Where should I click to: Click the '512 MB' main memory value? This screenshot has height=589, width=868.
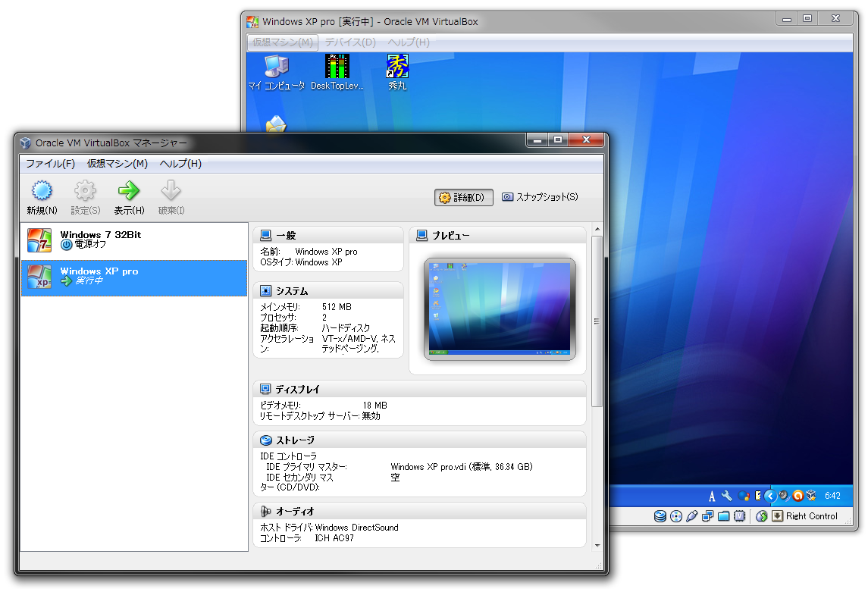point(337,307)
